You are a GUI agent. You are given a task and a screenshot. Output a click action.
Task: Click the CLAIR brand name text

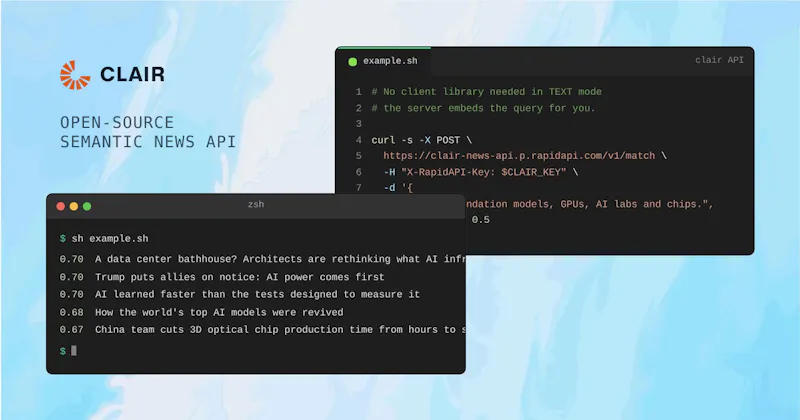pos(133,75)
